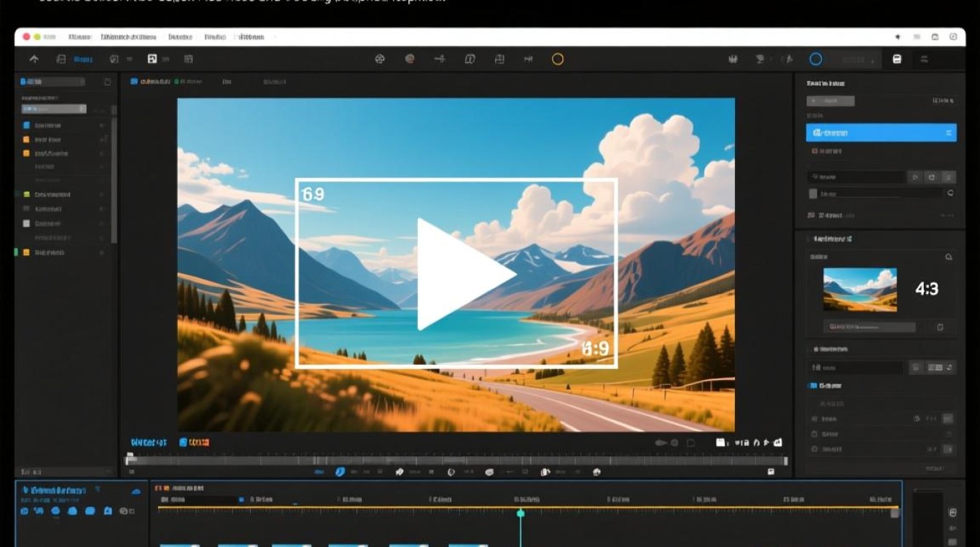The height and width of the screenshot is (547, 980).
Task: Select the solid white square icon in left toolbar group
Action: tap(152, 59)
